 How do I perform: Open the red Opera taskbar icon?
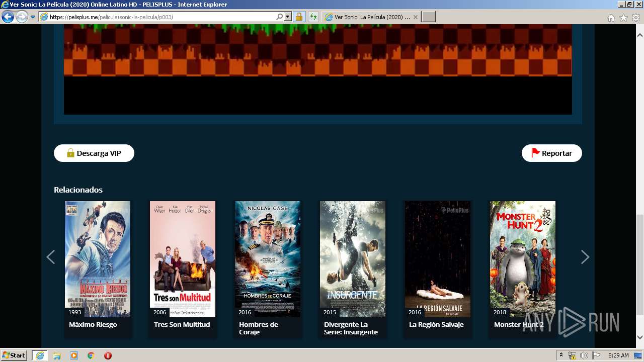click(108, 355)
